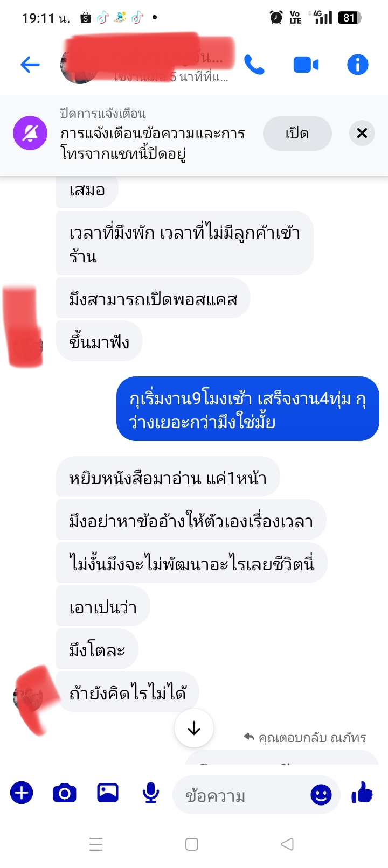Open Android recent apps menu button
The image size is (388, 868).
pos(96,844)
